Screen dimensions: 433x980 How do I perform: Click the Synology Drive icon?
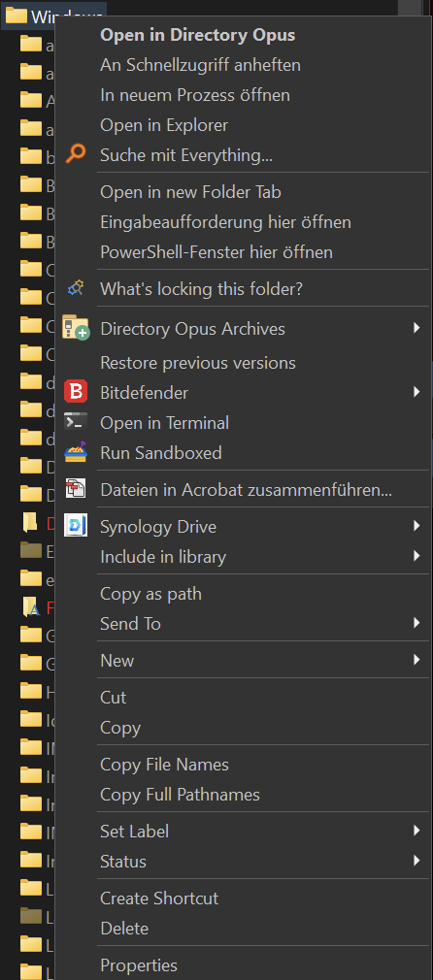[76, 526]
